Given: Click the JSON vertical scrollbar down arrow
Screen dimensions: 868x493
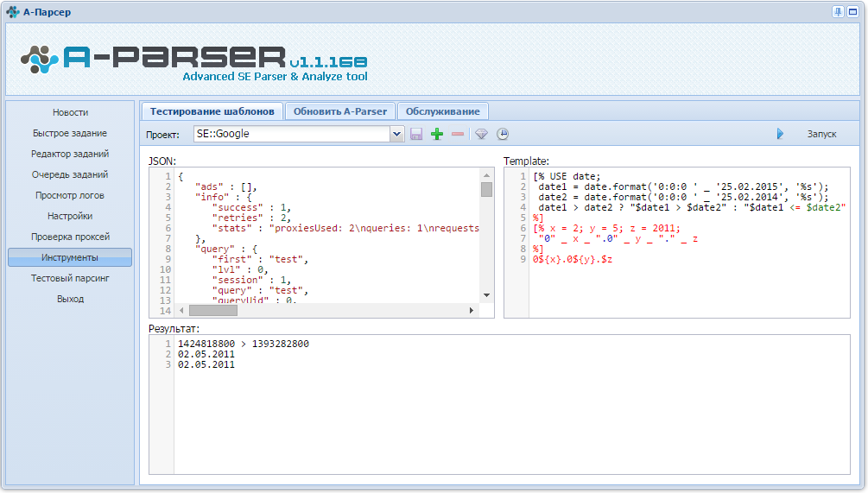Looking at the screenshot, I should tap(486, 295).
